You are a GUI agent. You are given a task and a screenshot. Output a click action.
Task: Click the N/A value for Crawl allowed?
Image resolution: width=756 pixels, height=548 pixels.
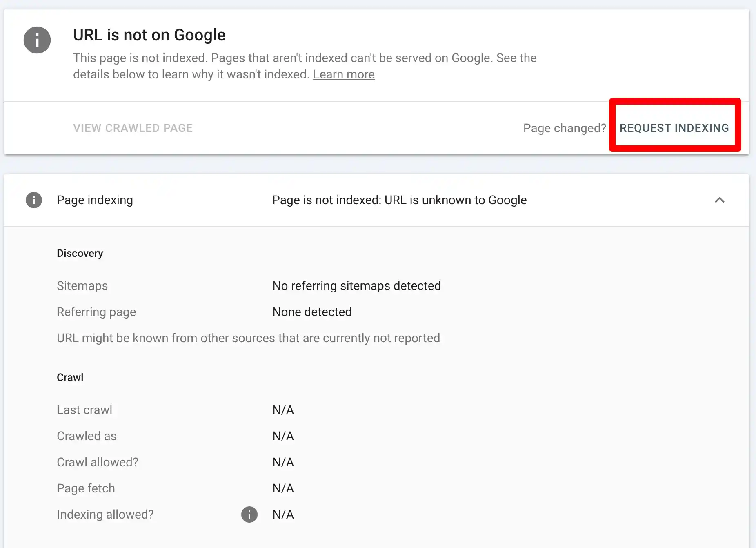283,462
